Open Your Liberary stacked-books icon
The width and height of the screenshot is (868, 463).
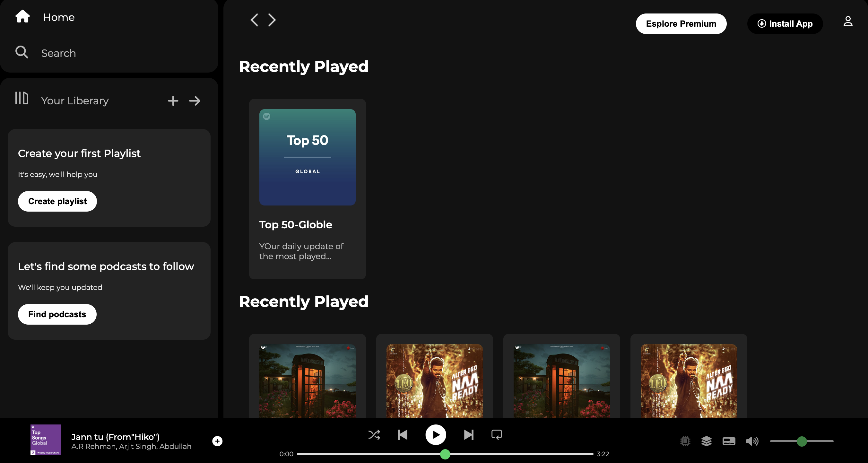22,98
